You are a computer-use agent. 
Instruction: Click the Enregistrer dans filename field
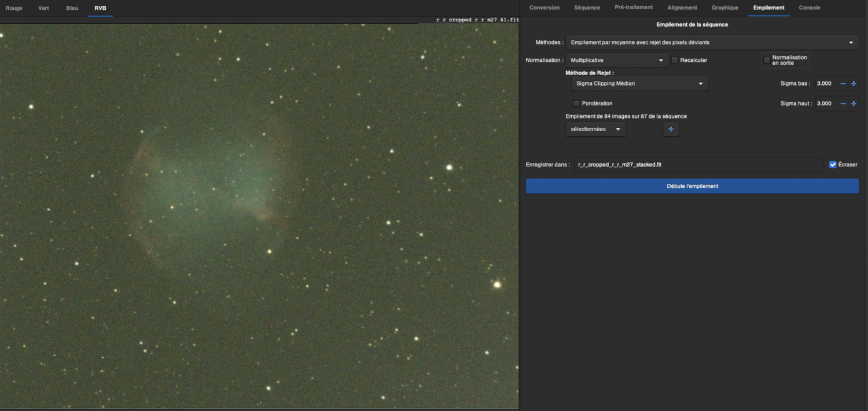pyautogui.click(x=697, y=165)
